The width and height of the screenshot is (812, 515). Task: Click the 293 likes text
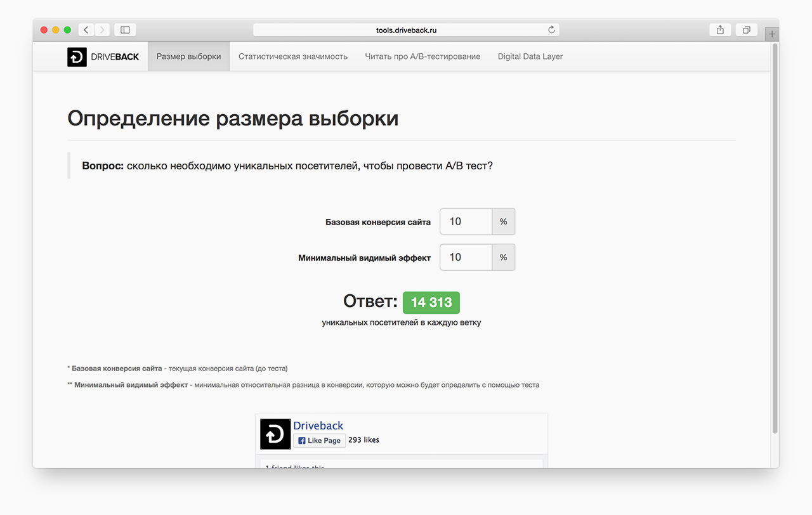point(363,440)
